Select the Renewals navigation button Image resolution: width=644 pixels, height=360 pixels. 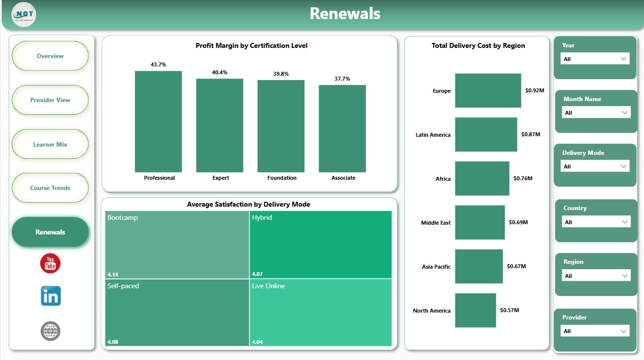tap(50, 232)
